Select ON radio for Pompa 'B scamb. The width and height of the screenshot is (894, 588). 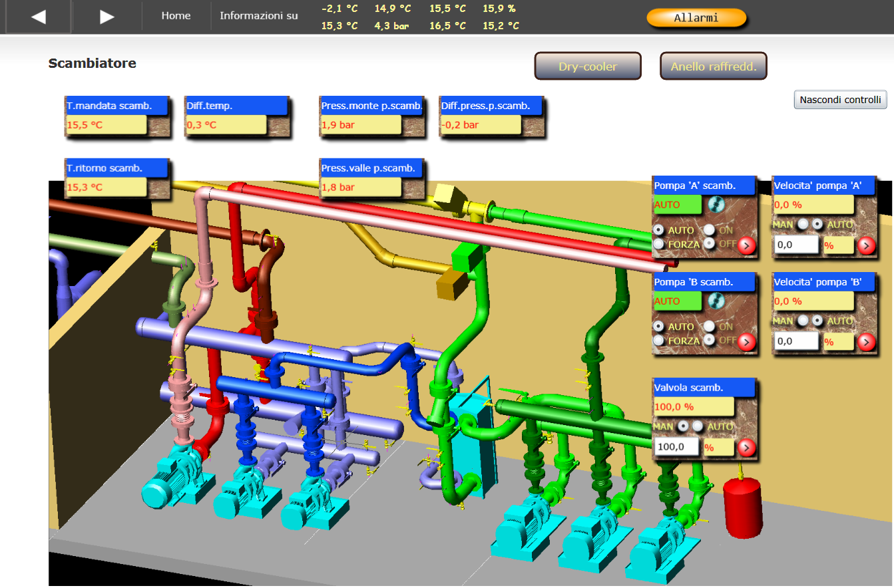pyautogui.click(x=710, y=327)
